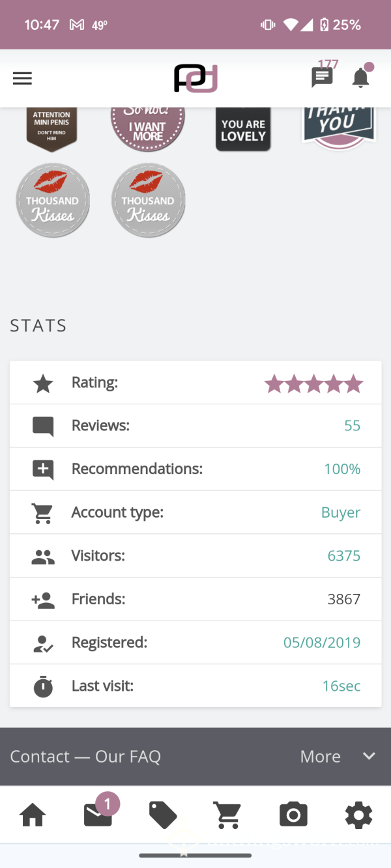
Task: Expand the More chevron in footer
Action: [369, 756]
